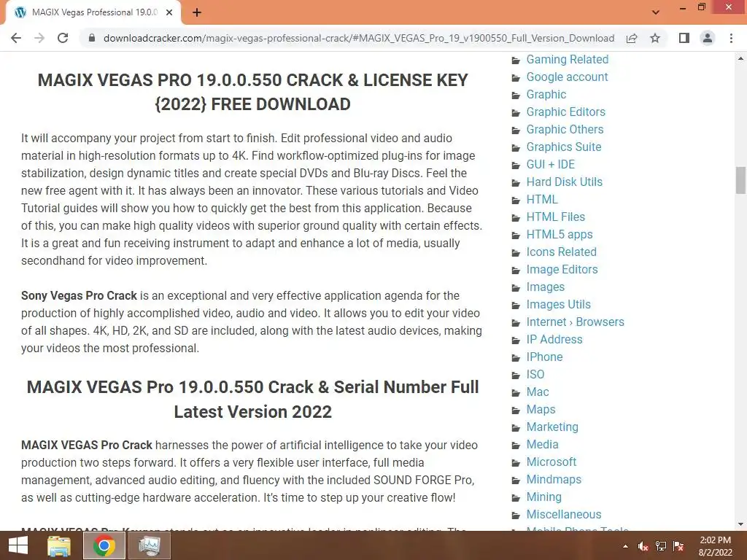This screenshot has width=747, height=560.
Task: Open tab search dropdown arrow
Action: (656, 12)
